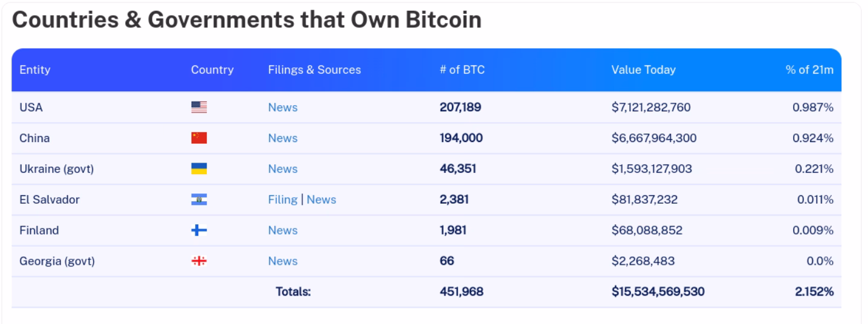Click the El Salvador flag icon
Screen dimensions: 868x324
[x=199, y=199]
